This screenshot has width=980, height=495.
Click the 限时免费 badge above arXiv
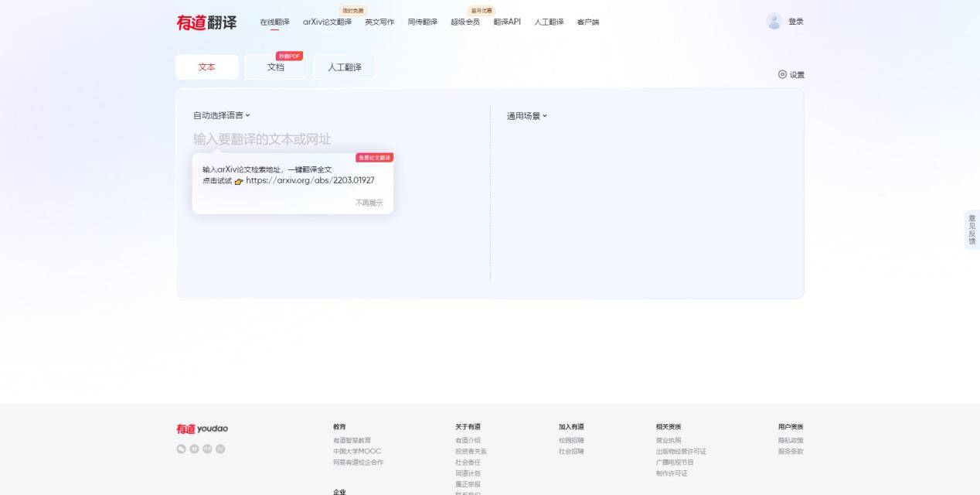tap(355, 11)
